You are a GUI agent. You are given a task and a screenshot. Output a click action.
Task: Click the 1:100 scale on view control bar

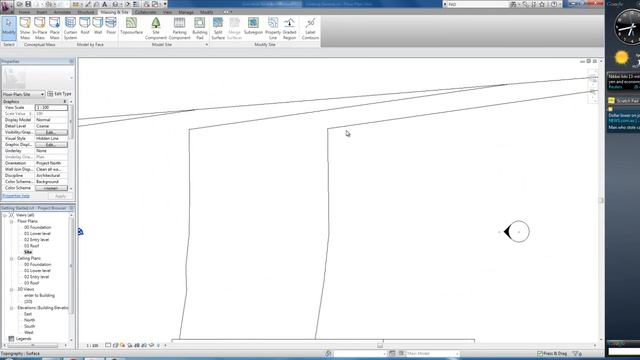[x=92, y=345]
